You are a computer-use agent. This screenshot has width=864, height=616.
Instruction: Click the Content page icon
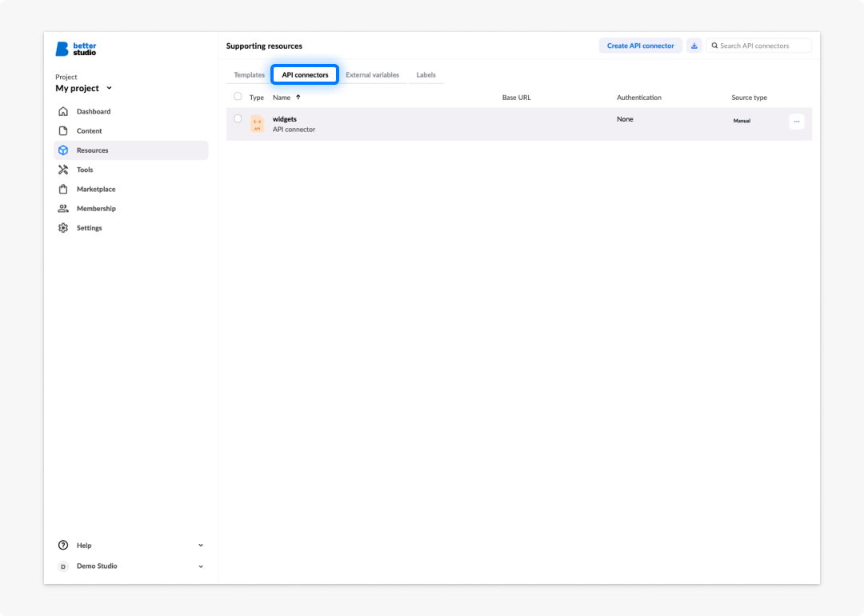pyautogui.click(x=63, y=130)
